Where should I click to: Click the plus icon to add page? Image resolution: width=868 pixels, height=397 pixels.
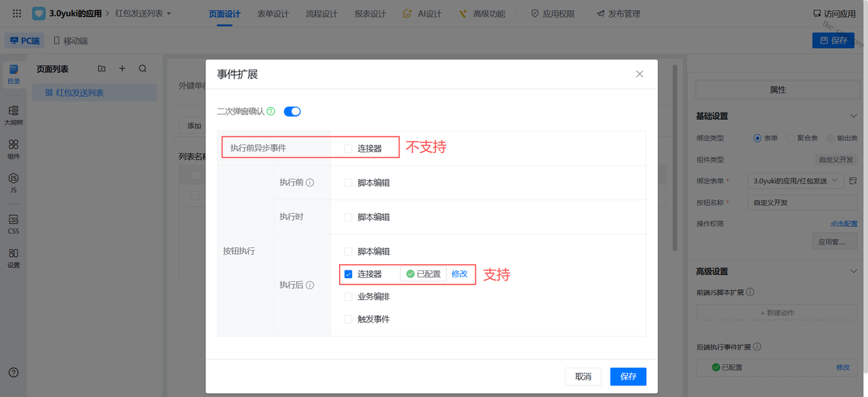(x=122, y=68)
